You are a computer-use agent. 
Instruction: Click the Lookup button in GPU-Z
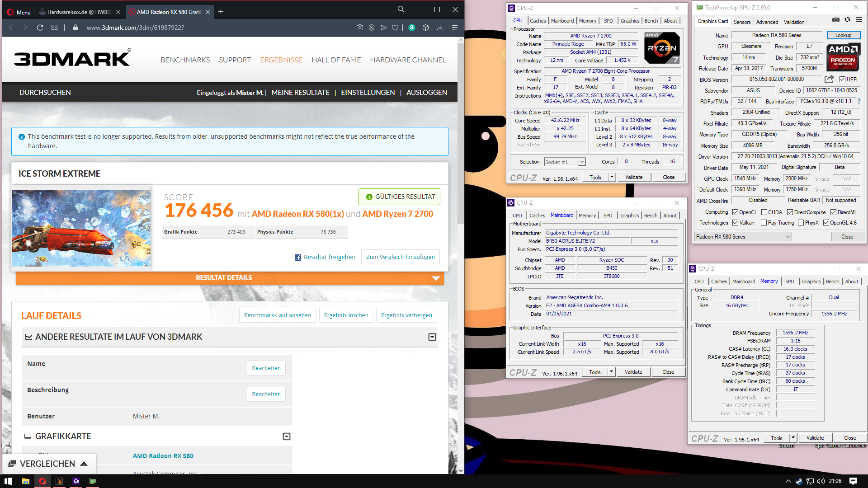pos(843,35)
